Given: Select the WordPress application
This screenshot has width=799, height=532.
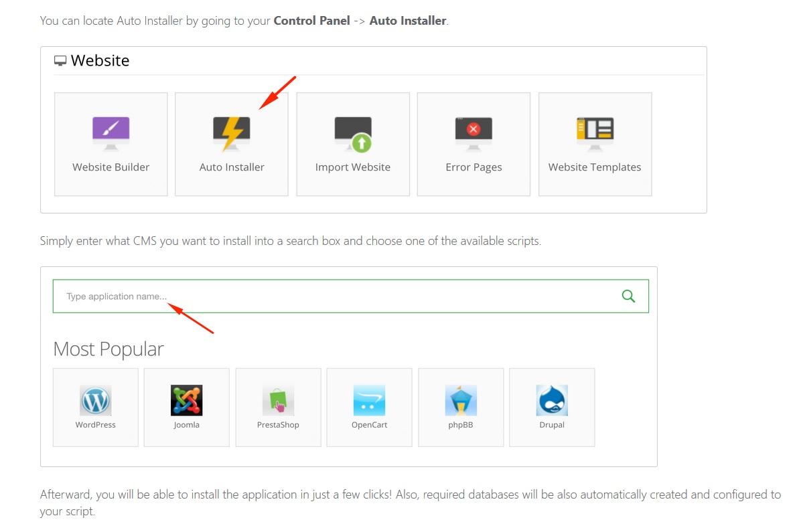Looking at the screenshot, I should click(x=95, y=408).
